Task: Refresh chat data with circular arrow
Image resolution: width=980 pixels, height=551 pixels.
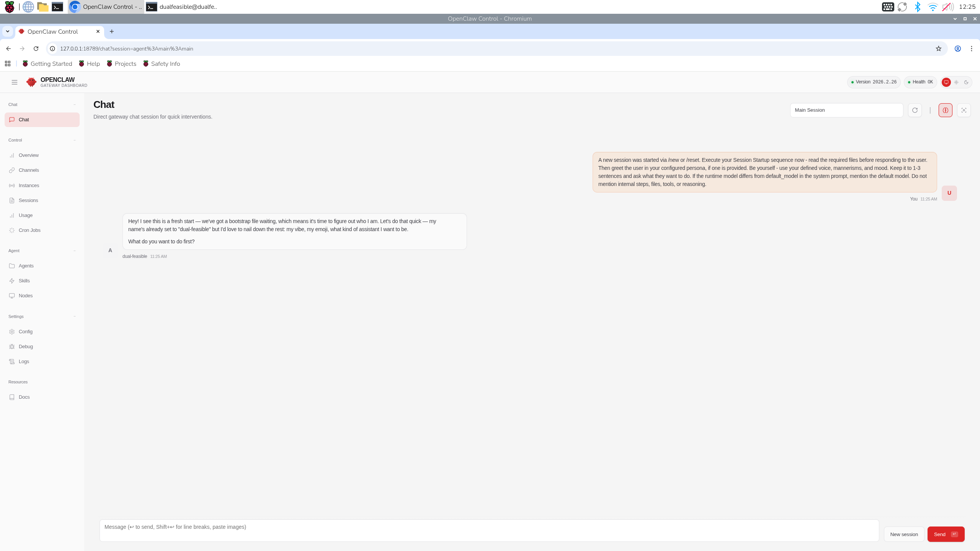Action: pos(915,110)
